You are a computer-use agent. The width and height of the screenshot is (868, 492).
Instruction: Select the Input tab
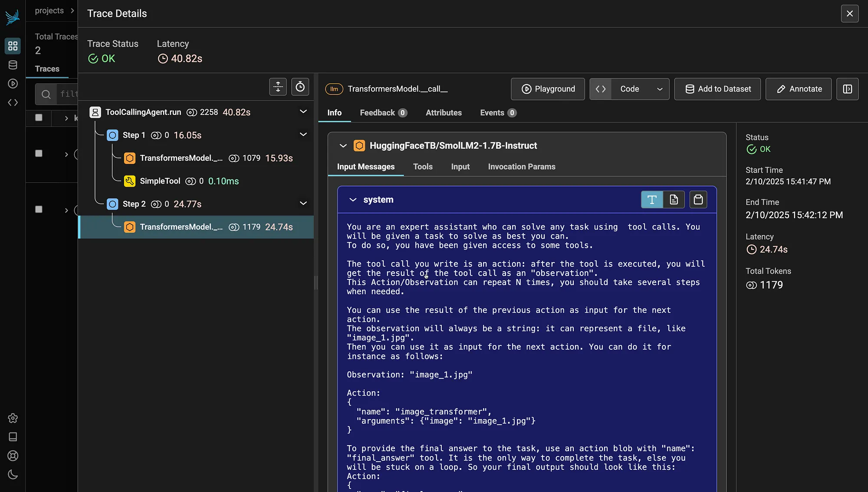click(x=460, y=167)
